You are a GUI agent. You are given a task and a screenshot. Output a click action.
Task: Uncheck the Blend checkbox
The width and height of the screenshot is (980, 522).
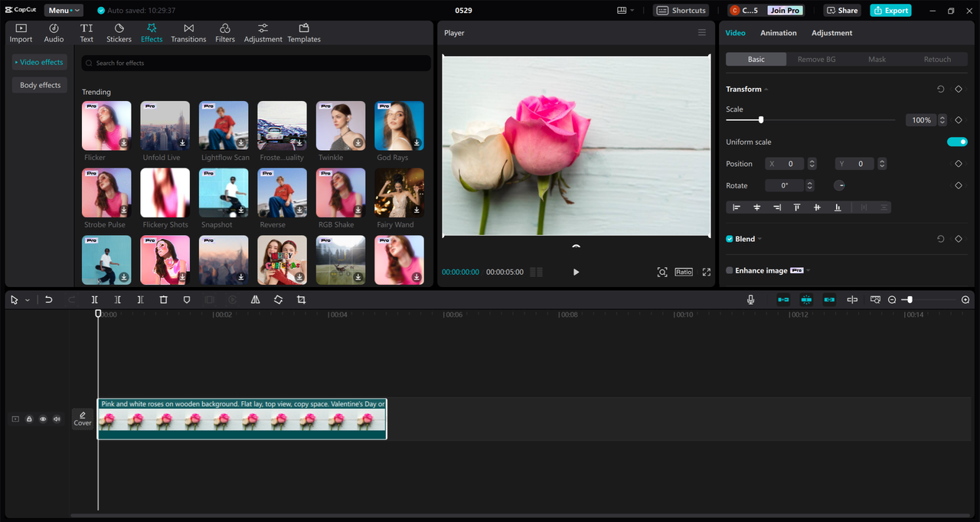point(730,239)
